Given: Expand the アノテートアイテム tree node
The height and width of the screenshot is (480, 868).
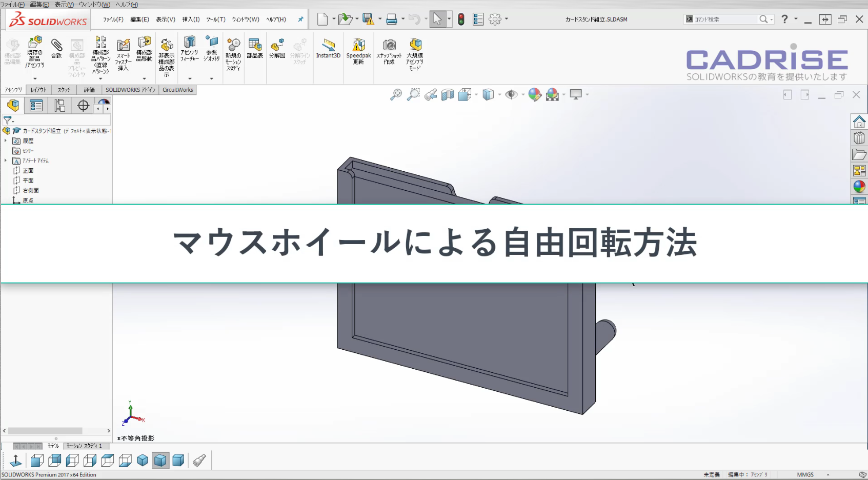Looking at the screenshot, I should coord(6,161).
